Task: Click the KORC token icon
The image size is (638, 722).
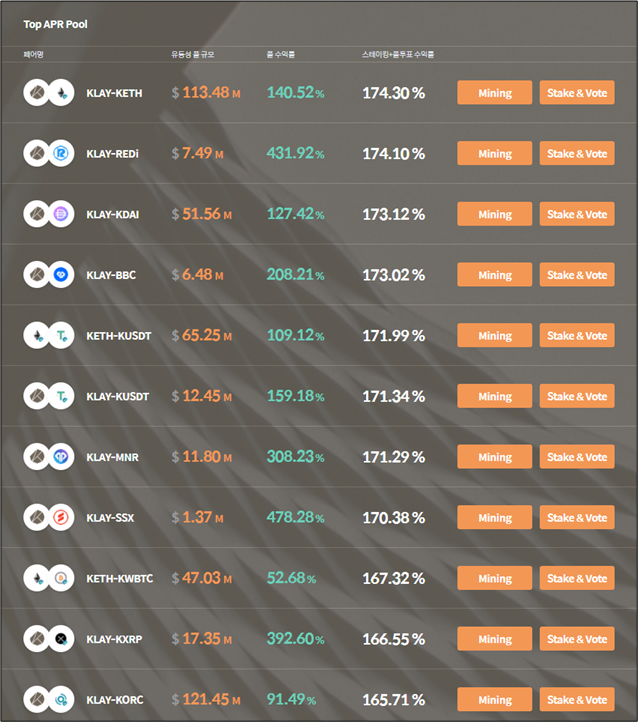Action: [61, 700]
